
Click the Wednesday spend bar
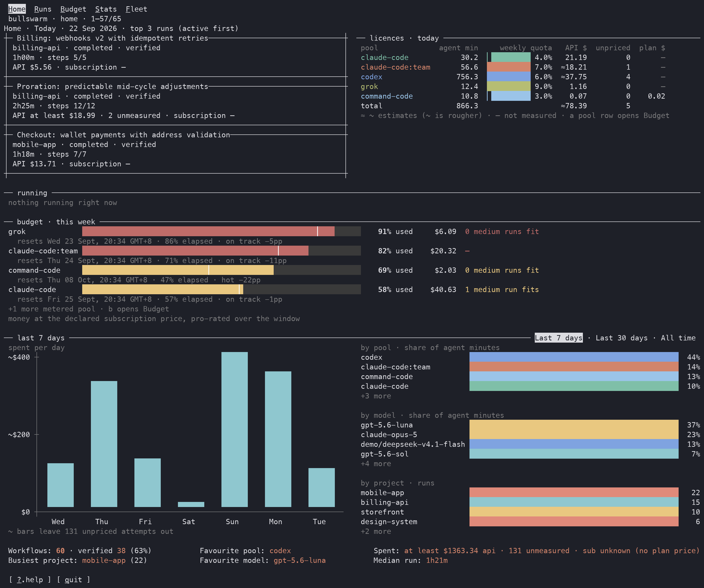(60, 485)
